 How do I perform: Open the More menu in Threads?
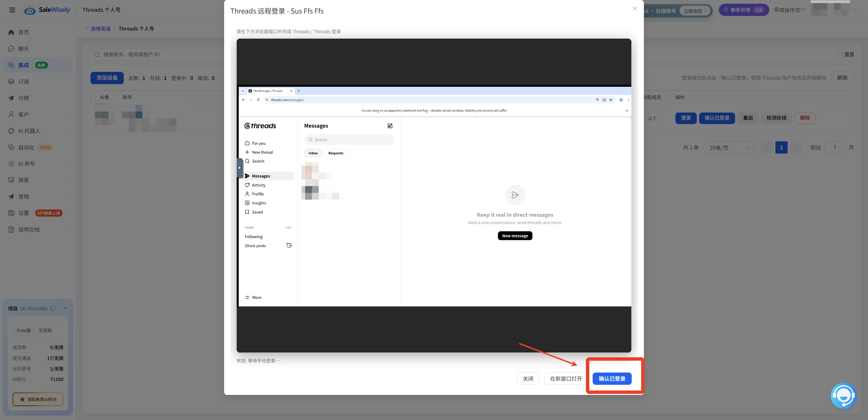click(253, 297)
